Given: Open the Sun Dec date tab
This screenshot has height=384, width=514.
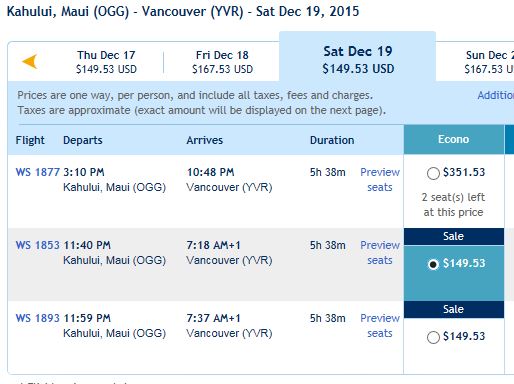Looking at the screenshot, I should click(489, 62).
